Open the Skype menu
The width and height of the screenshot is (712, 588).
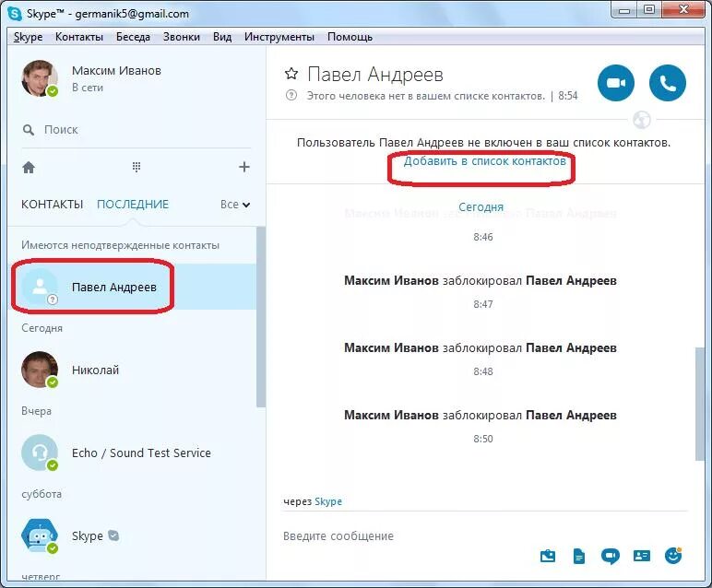click(29, 37)
